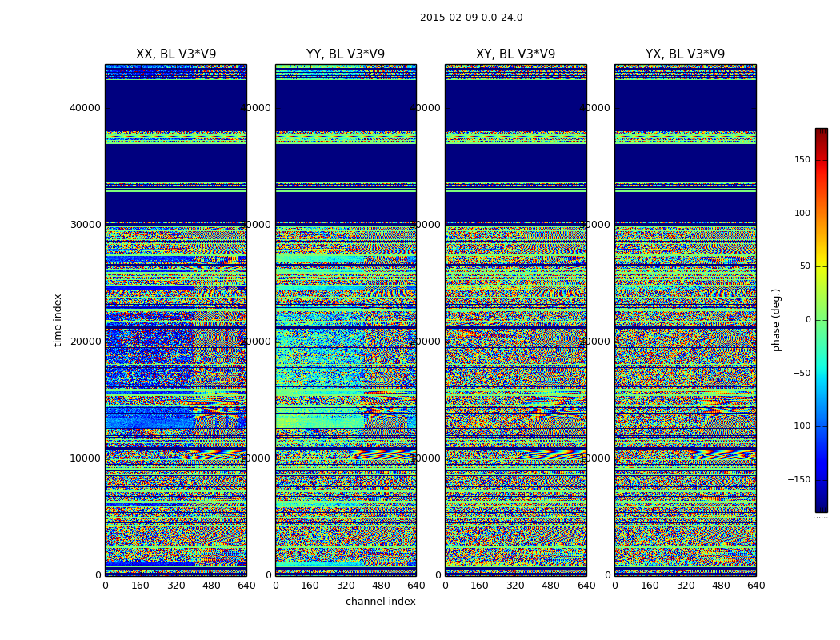Click the YX panel x-axis tick "320"
The height and width of the screenshot is (640, 840).
tap(685, 586)
